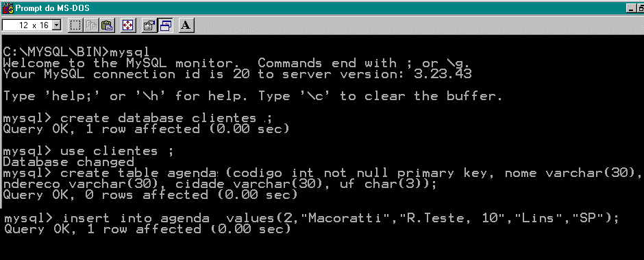Click the Paste clipboard icon
The image size is (644, 260).
click(107, 25)
